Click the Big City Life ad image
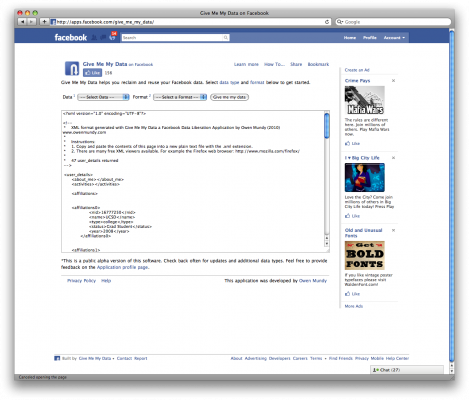 (365, 177)
